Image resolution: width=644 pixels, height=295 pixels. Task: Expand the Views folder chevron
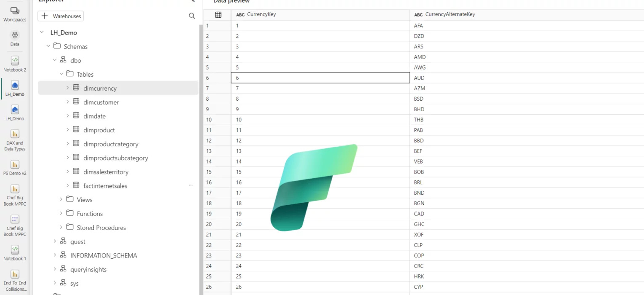(x=61, y=199)
